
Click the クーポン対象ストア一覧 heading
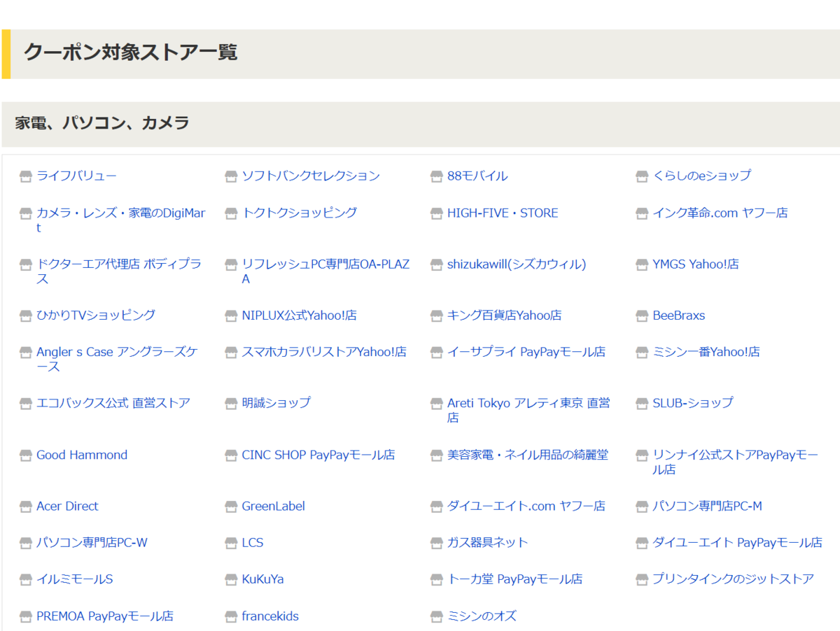(x=131, y=52)
